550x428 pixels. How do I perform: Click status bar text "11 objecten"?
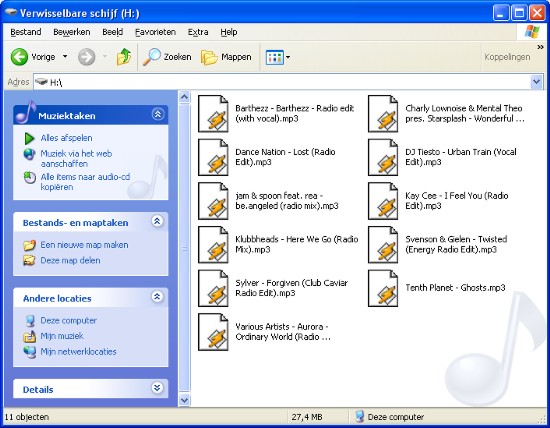tap(27, 417)
